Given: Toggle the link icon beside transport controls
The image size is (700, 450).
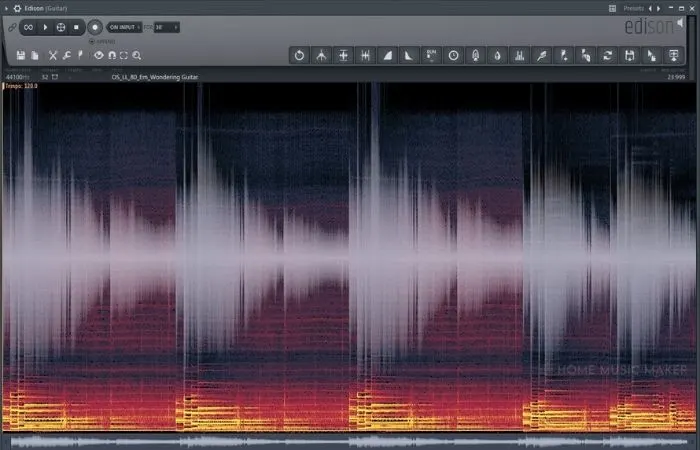Looking at the screenshot, I should point(12,28).
